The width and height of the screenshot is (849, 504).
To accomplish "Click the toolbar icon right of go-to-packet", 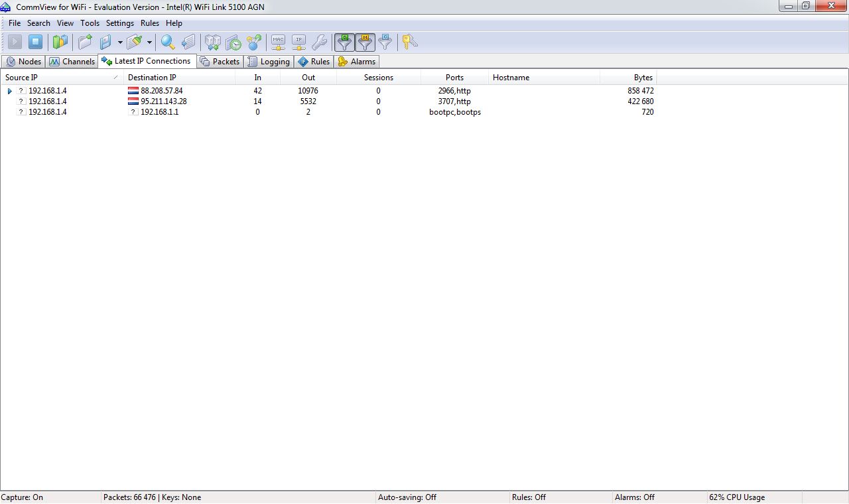I will point(212,42).
